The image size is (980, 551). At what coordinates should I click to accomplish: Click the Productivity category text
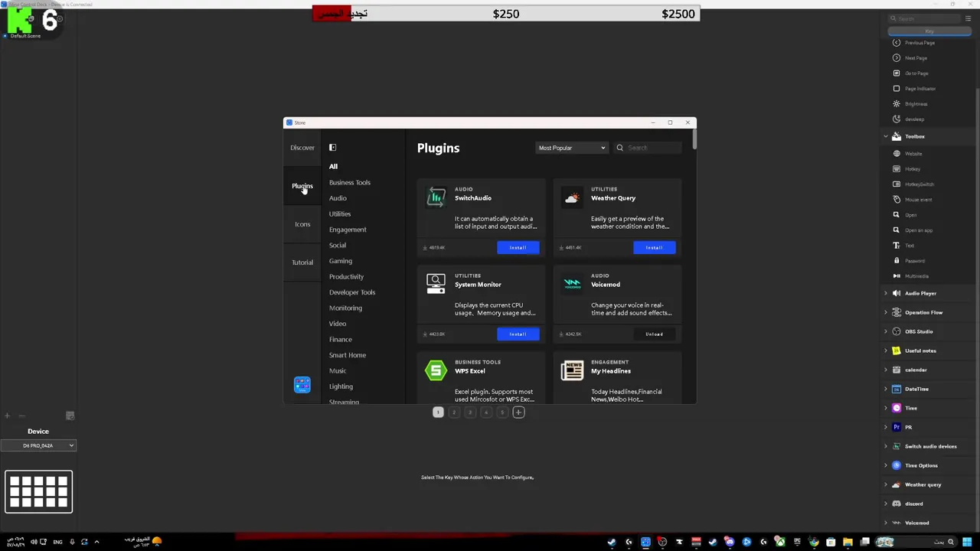coord(346,276)
